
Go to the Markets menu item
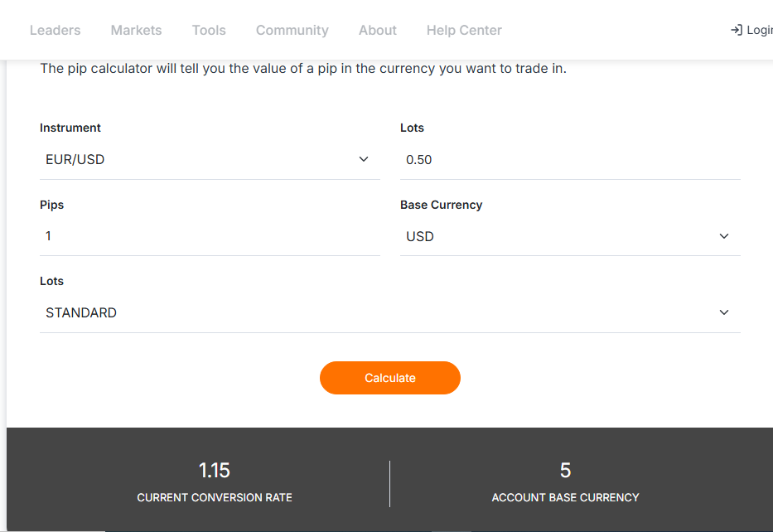[137, 30]
